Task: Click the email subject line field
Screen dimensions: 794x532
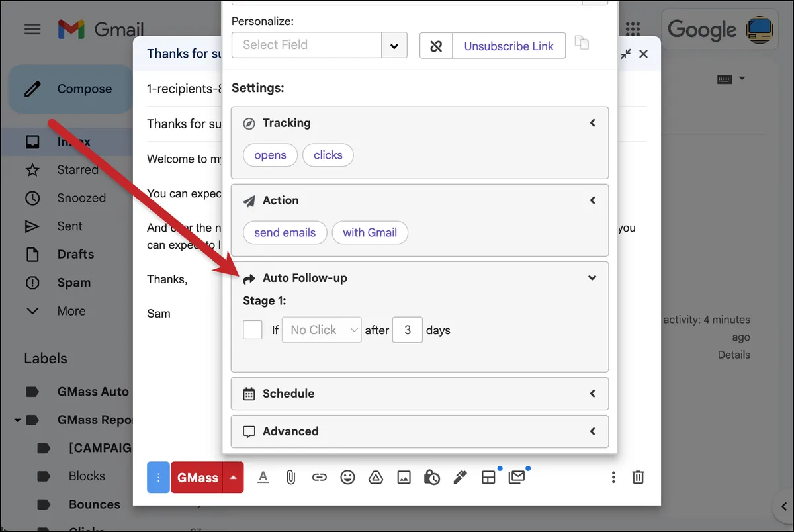Action: pyautogui.click(x=184, y=124)
